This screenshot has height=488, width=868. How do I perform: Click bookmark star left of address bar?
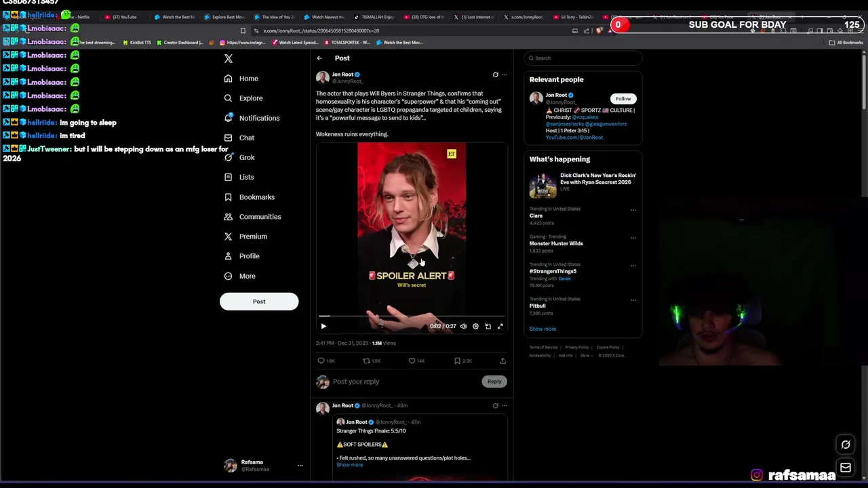(243, 30)
